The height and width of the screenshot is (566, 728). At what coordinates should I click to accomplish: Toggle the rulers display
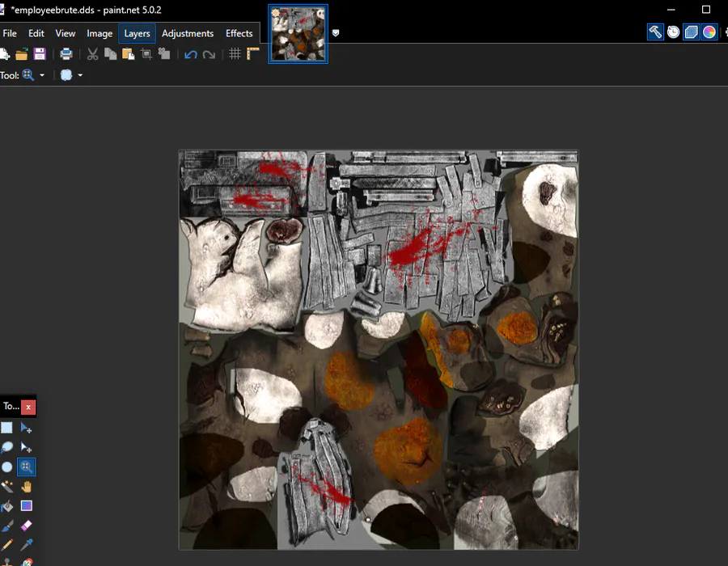tap(253, 54)
